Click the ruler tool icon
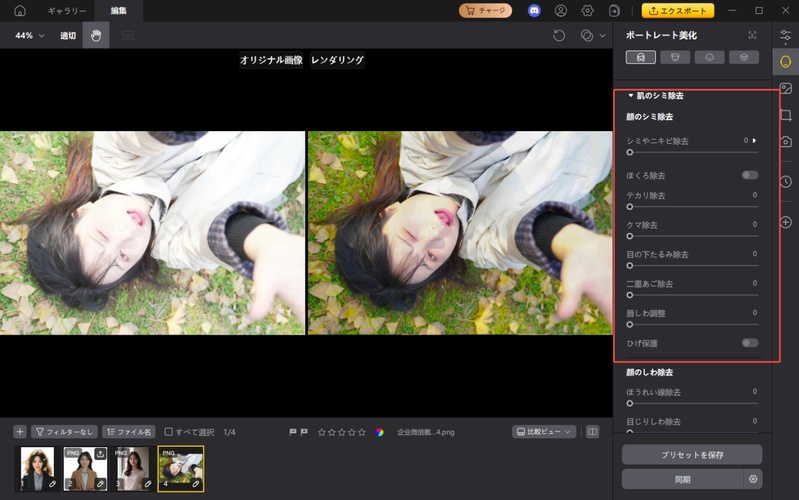This screenshot has height=500, width=799. [128, 35]
